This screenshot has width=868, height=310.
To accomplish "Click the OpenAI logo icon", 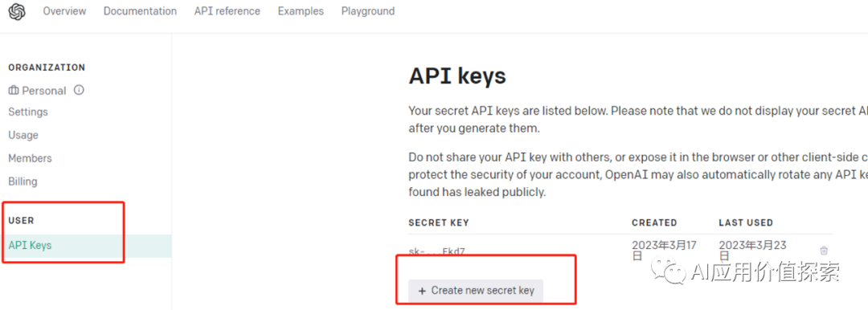I will pos(17,11).
